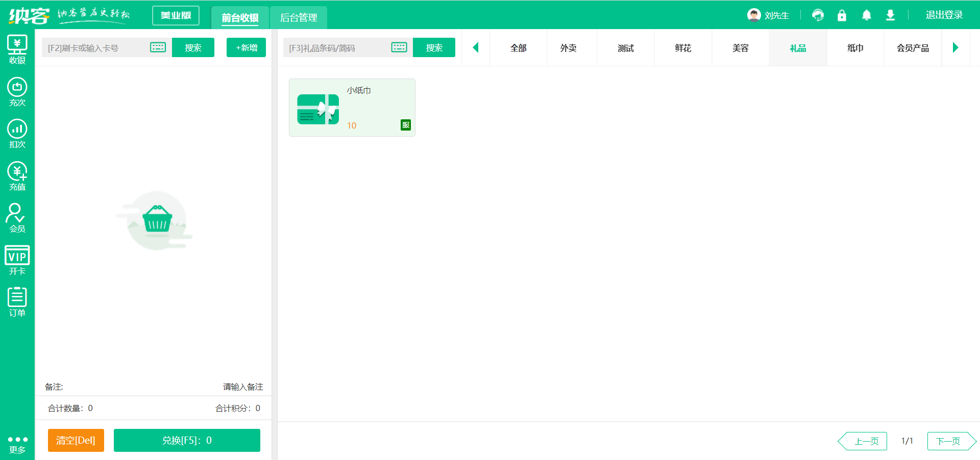This screenshot has width=980, height=460.
Task: Expand the 更多 more menu
Action: click(x=17, y=444)
